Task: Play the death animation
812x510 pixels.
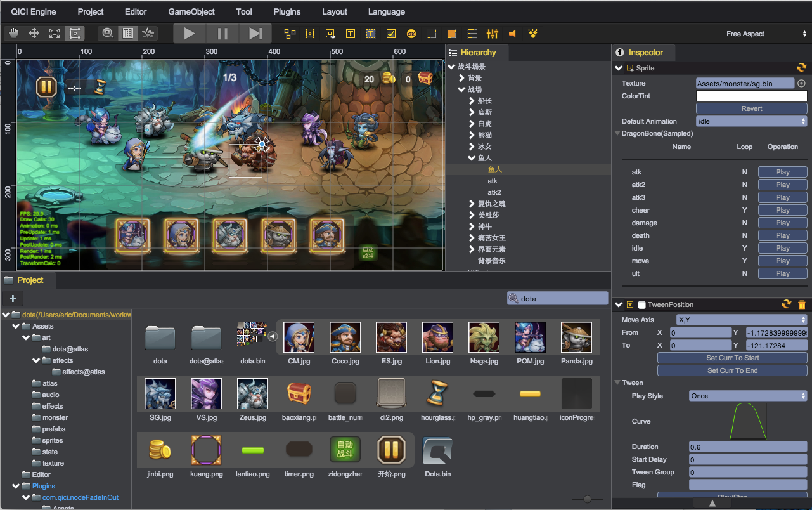Action: click(783, 235)
